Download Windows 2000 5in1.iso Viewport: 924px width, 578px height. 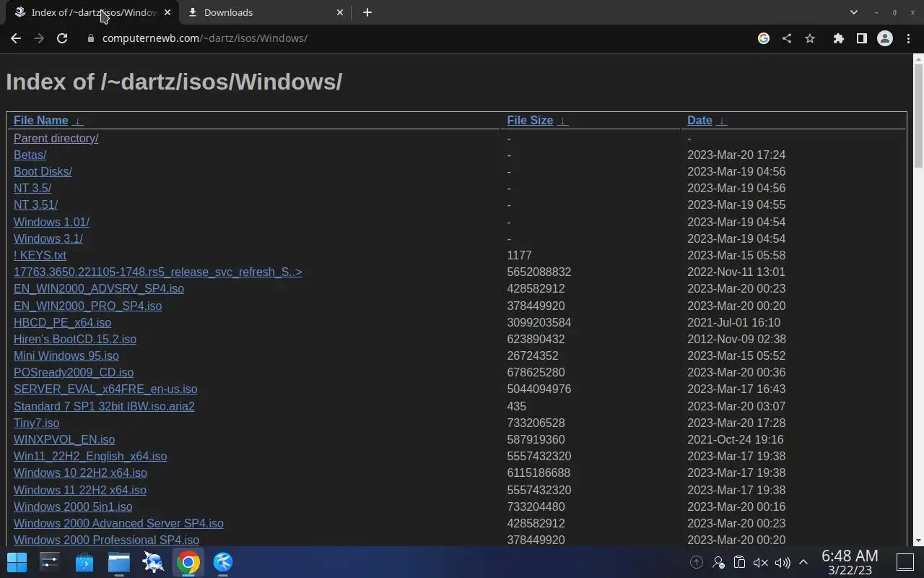click(x=73, y=506)
